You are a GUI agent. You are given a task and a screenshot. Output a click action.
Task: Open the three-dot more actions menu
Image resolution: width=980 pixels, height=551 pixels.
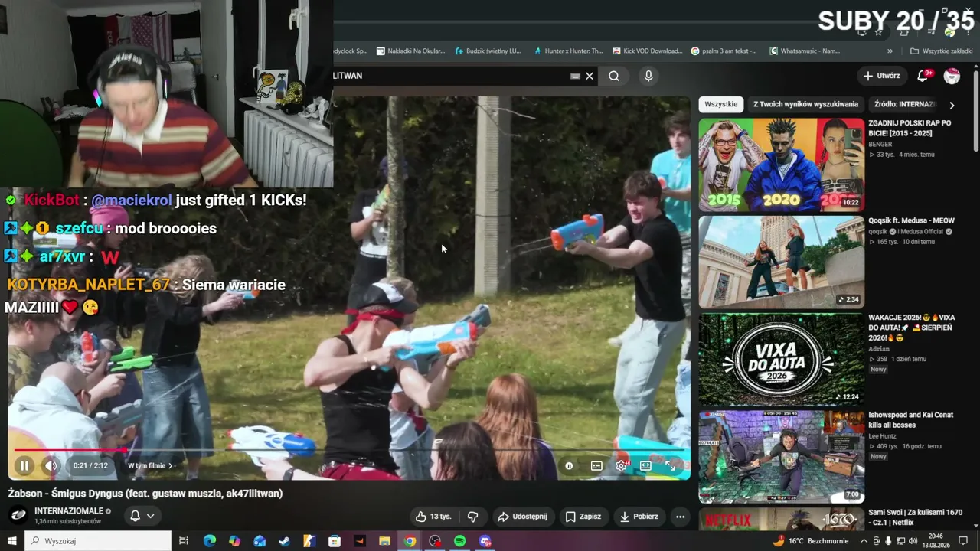680,517
